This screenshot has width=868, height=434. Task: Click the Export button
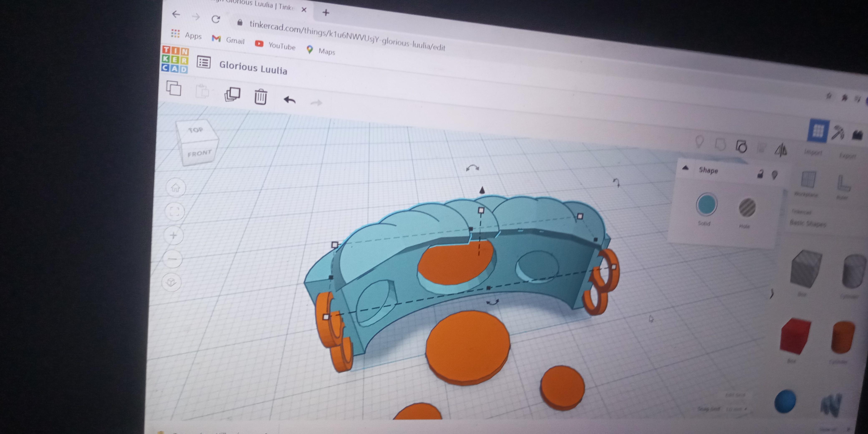coord(848,156)
